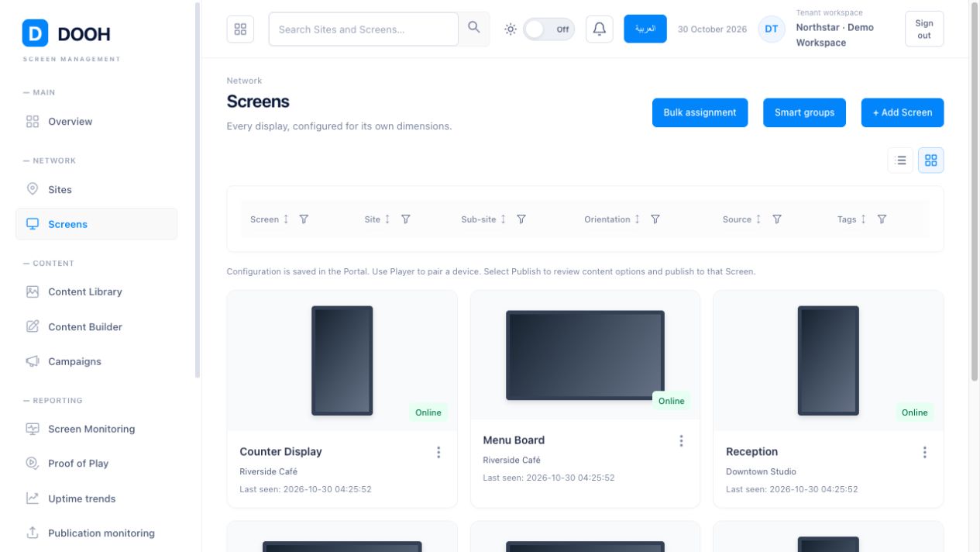980x552 pixels.
Task: Select Screens in the sidebar
Action: (96, 224)
